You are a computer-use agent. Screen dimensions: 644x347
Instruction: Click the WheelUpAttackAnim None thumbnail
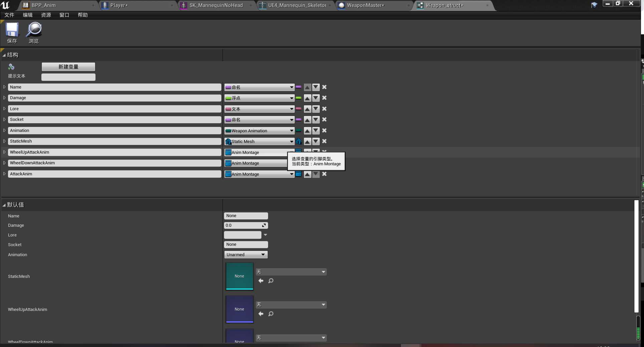pyautogui.click(x=239, y=309)
